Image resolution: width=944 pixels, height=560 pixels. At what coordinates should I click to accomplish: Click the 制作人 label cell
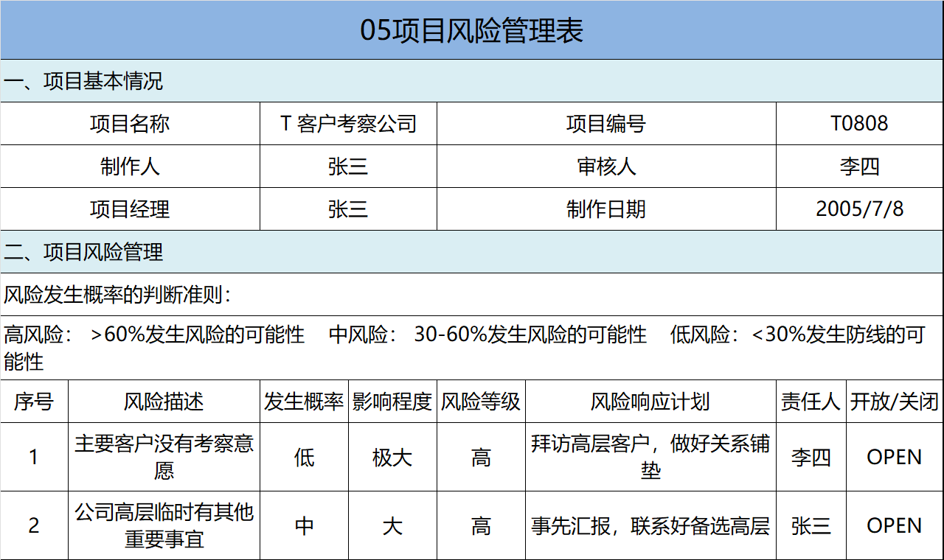130,167
